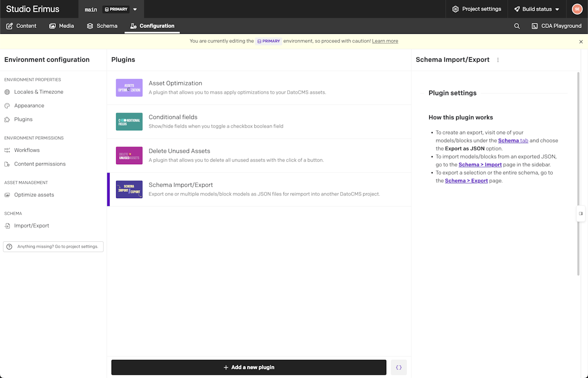The image size is (588, 378).
Task: Switch to the Content tab
Action: [x=21, y=26]
